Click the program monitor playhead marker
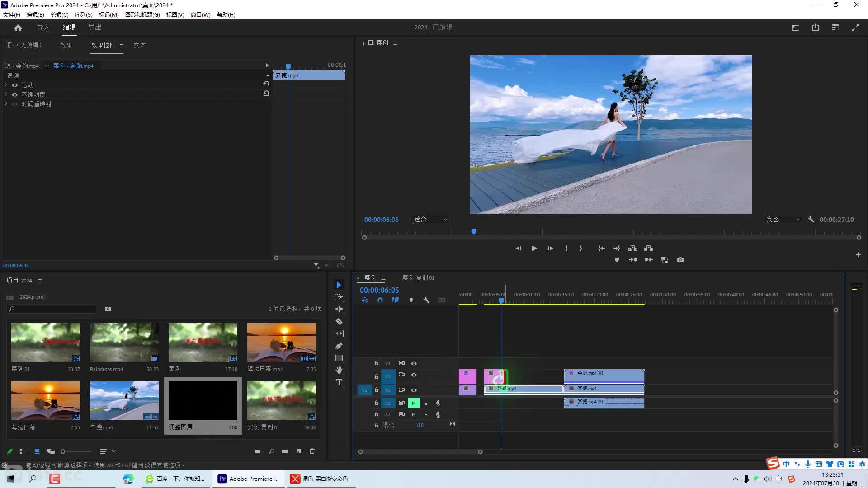 click(x=474, y=231)
